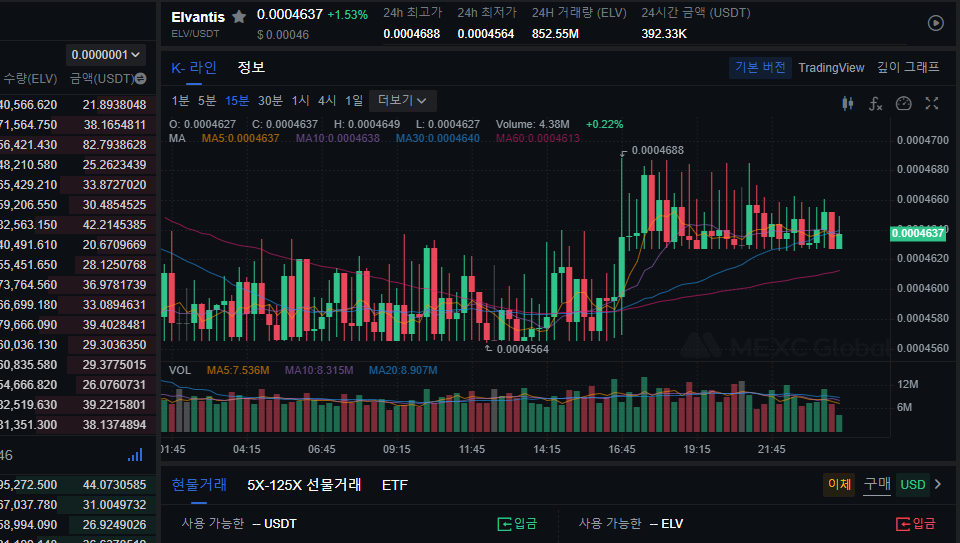Click the bar-chart depth icon in order book

tap(135, 455)
